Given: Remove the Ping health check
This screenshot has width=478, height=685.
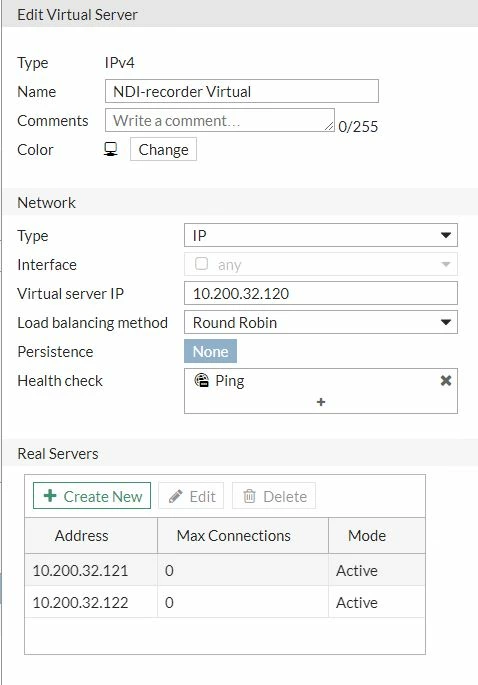Looking at the screenshot, I should pyautogui.click(x=446, y=381).
